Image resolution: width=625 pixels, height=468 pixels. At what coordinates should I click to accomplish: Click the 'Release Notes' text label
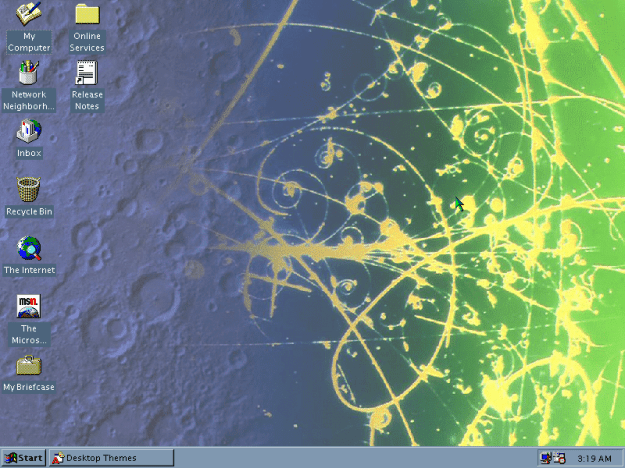point(87,100)
